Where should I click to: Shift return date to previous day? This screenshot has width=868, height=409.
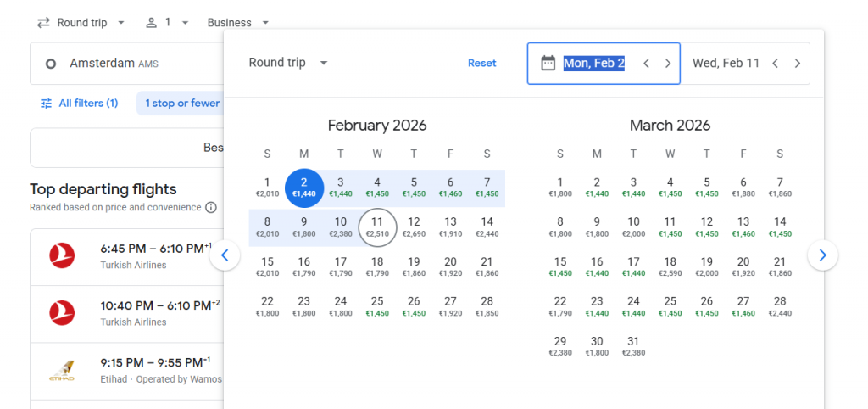point(775,64)
